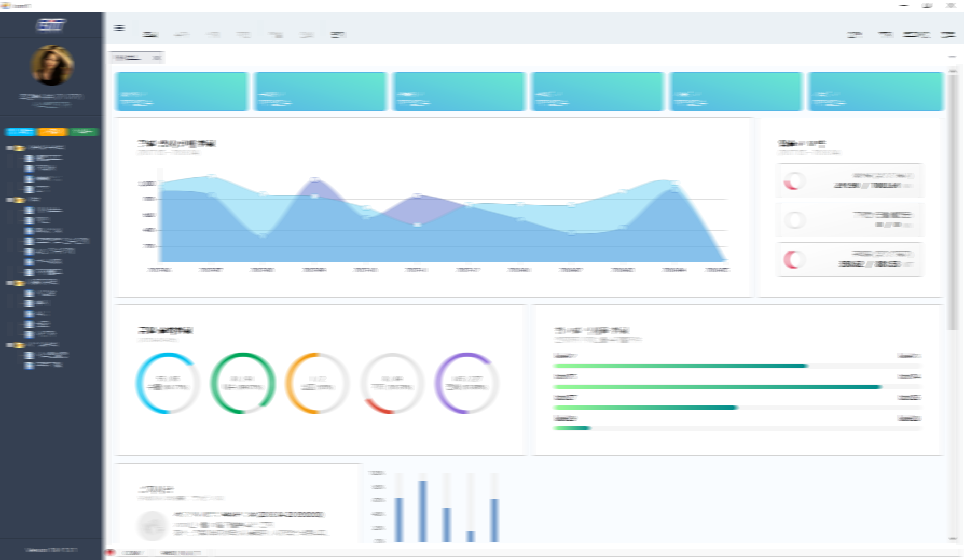Click the purple donut gauge
This screenshot has height=560, width=964.
pyautogui.click(x=466, y=383)
